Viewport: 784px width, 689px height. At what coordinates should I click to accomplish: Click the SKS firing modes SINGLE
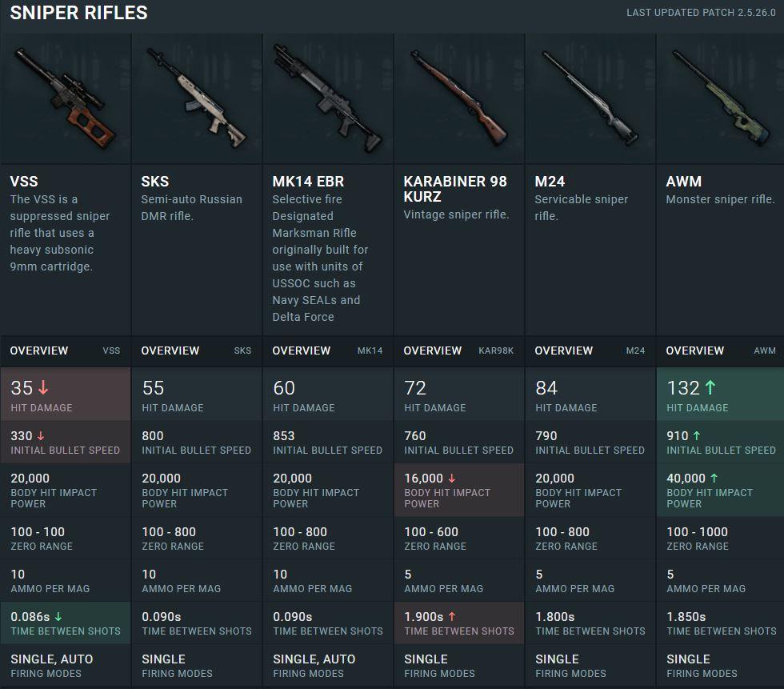click(163, 659)
